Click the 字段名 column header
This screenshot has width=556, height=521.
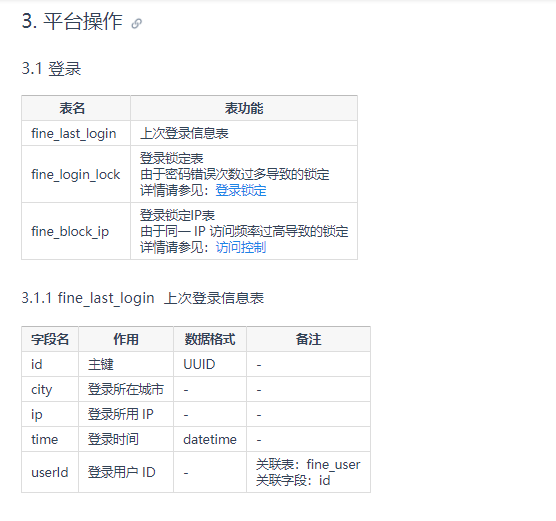point(50,339)
